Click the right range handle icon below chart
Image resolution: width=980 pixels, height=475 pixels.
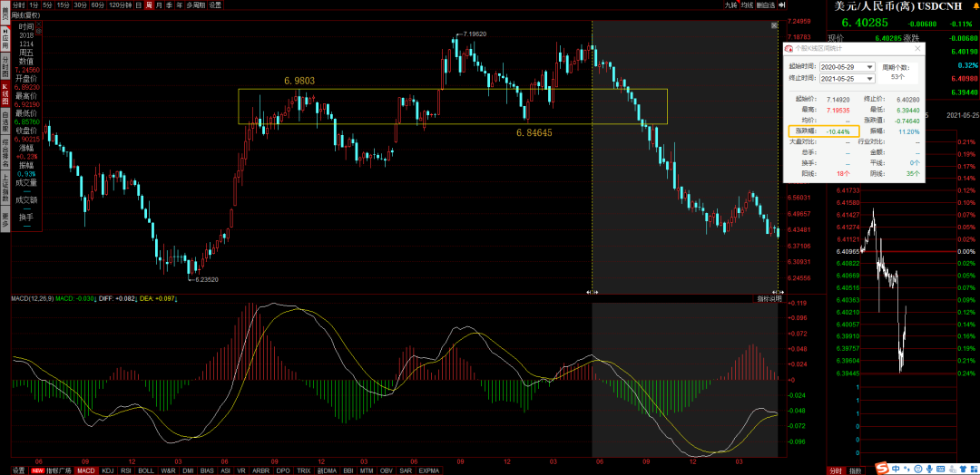point(778,292)
